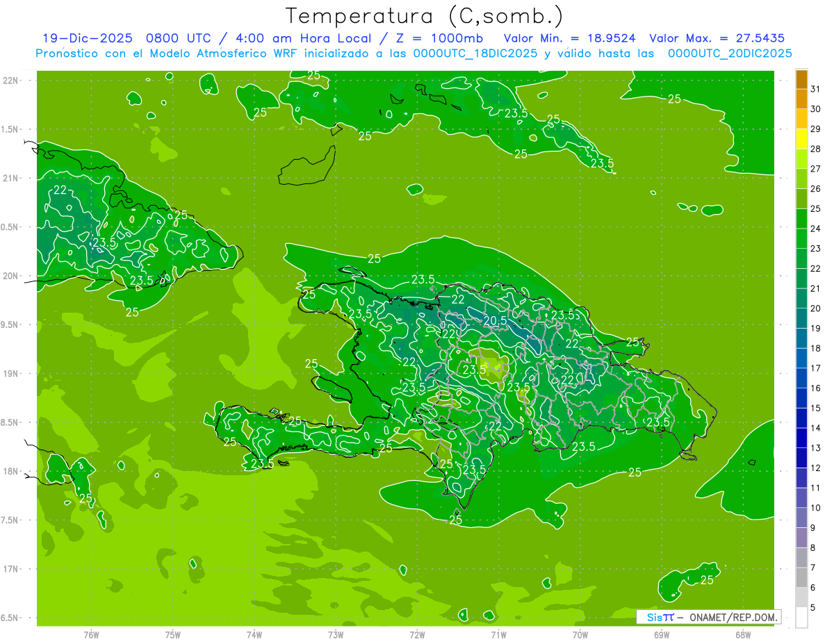Image resolution: width=834 pixels, height=644 pixels.
Task: Click the '71W' longitude axis label
Action: pyautogui.click(x=498, y=634)
